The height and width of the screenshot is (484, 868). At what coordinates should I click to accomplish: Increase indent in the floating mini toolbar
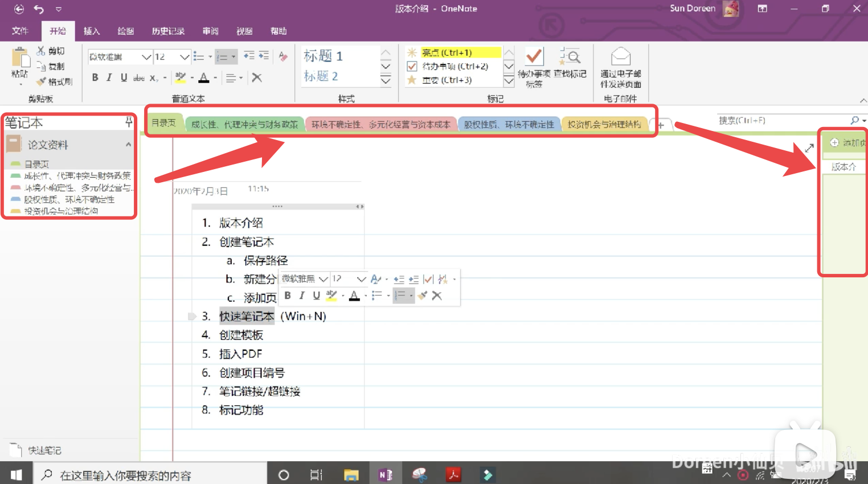point(413,279)
